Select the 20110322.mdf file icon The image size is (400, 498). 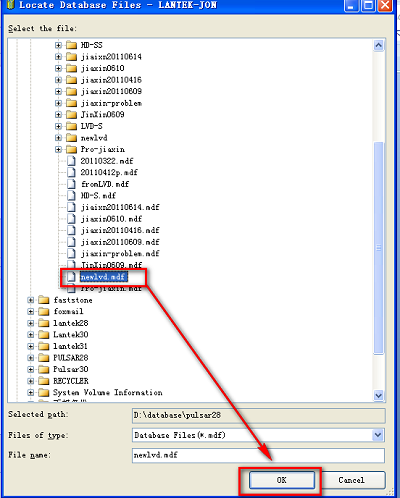(71, 161)
